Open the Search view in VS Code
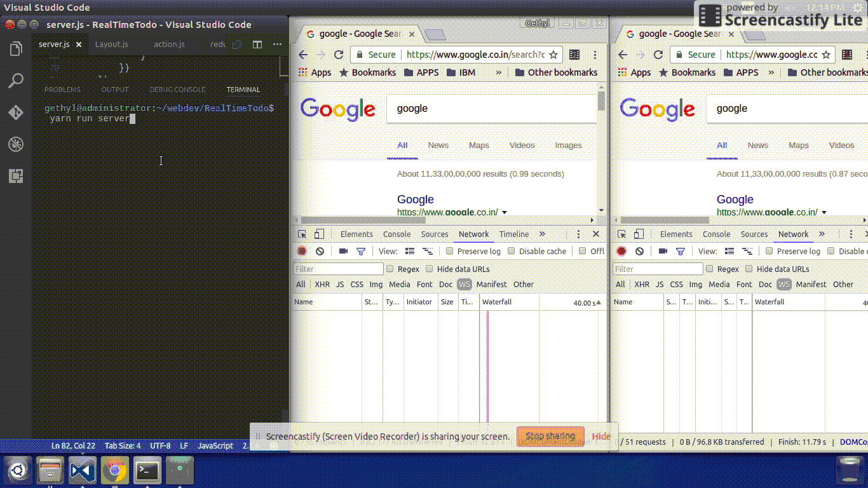Viewport: 868px width, 488px height. click(16, 81)
